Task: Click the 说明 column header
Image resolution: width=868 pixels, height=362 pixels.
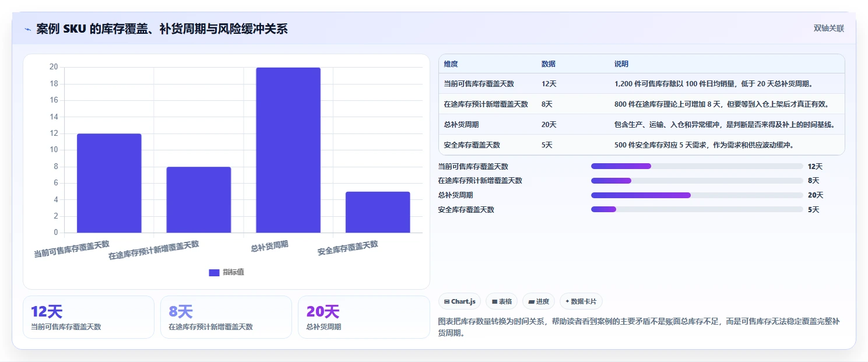Action: [x=621, y=64]
